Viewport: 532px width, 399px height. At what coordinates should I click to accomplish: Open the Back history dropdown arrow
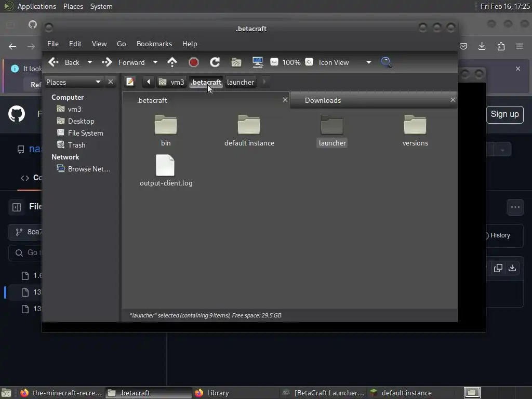tap(89, 62)
